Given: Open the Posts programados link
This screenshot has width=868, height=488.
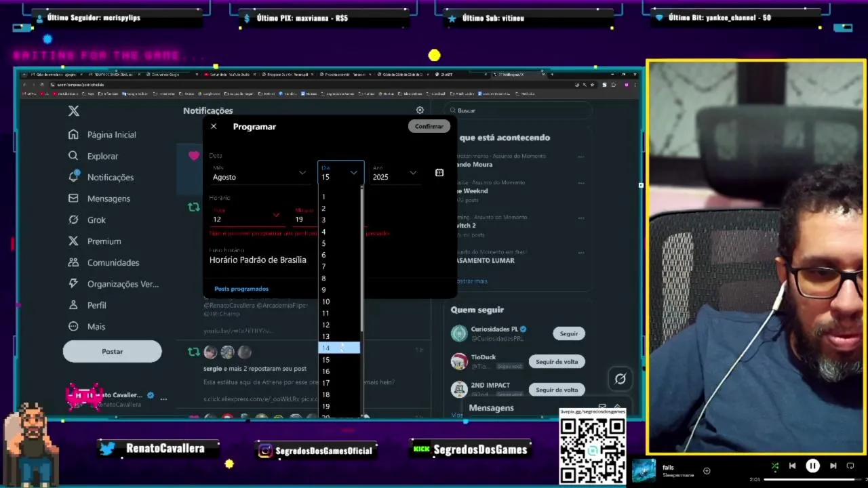Looking at the screenshot, I should 241,289.
